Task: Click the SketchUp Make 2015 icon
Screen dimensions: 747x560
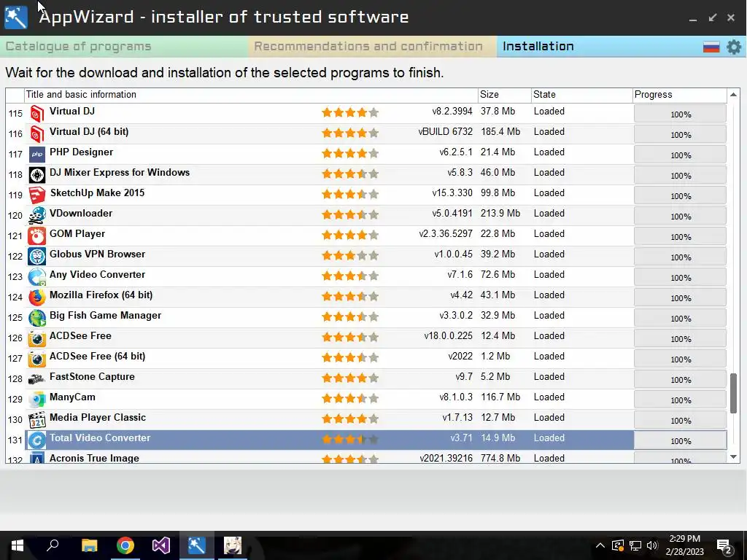Action: 36,195
